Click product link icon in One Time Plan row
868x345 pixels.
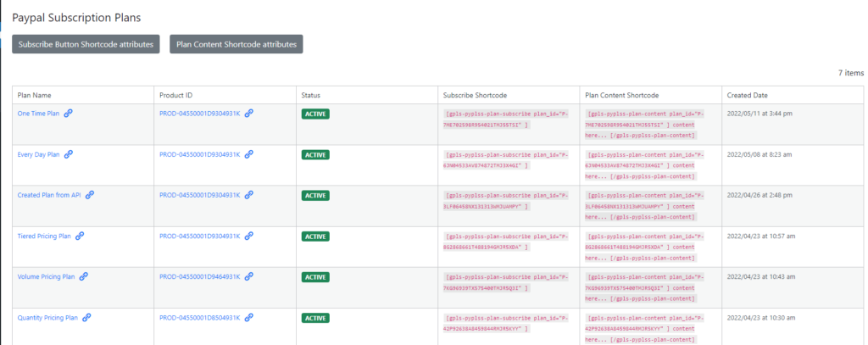249,113
